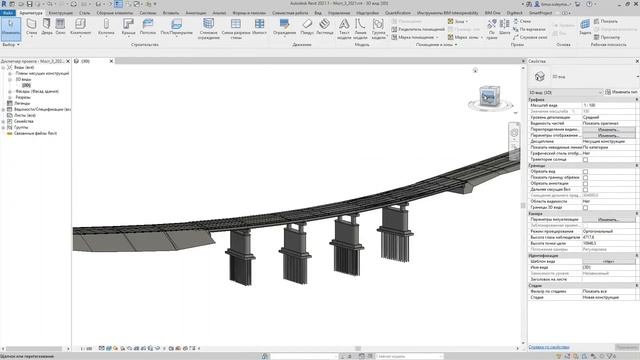This screenshot has height=360, width=640.
Task: Activate the Ограждение (Railing) tool
Action: click(x=284, y=27)
